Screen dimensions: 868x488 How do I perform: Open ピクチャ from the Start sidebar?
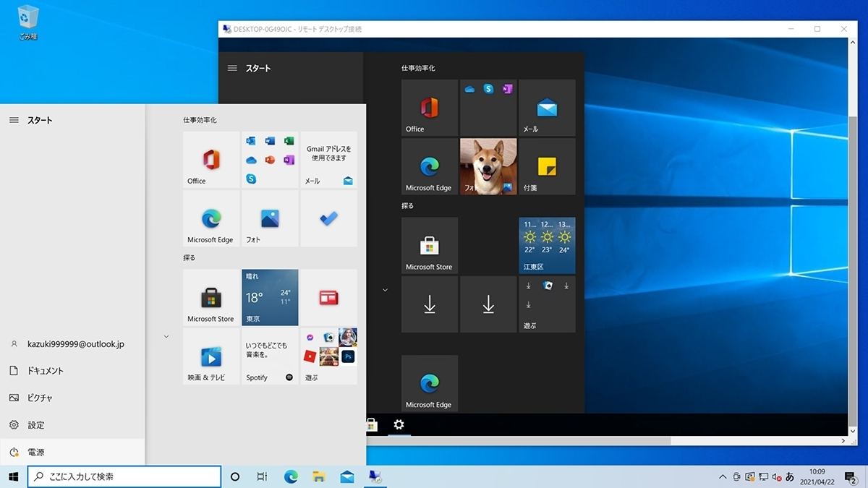72,398
